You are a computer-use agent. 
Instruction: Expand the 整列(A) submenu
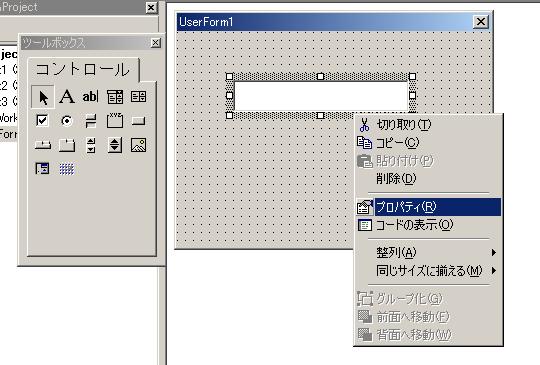428,253
